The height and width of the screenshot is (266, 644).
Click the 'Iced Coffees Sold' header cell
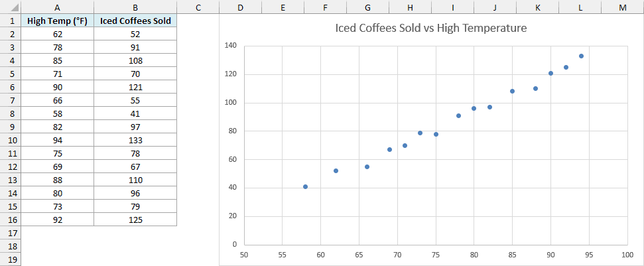(x=135, y=21)
